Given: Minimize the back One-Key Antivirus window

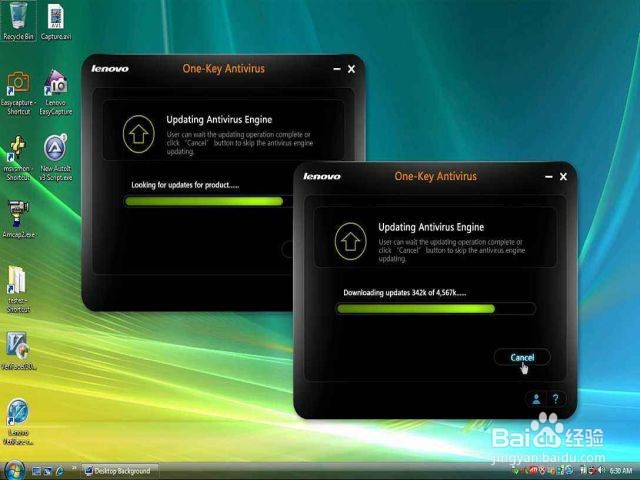Looking at the screenshot, I should click(x=337, y=69).
